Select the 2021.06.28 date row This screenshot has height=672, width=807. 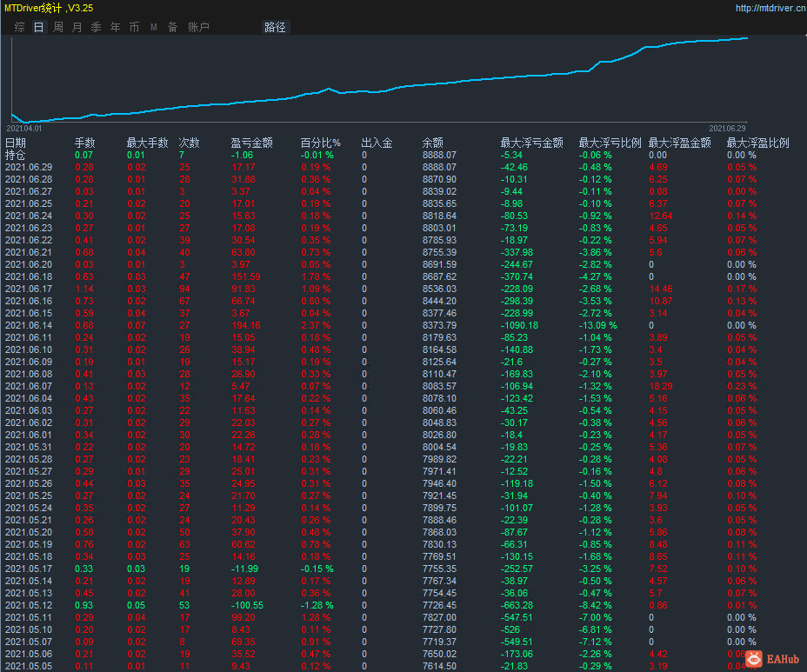pyautogui.click(x=29, y=179)
